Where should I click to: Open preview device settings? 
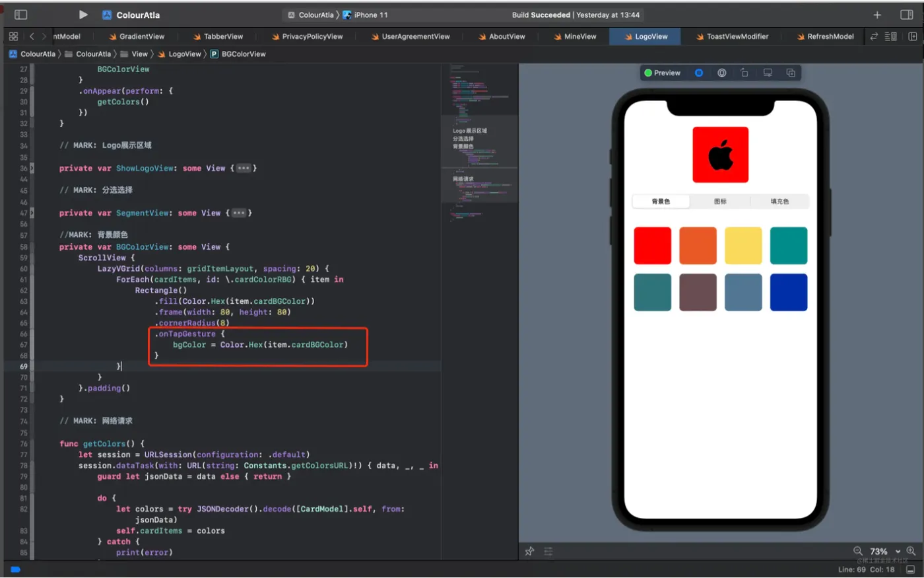coord(768,73)
